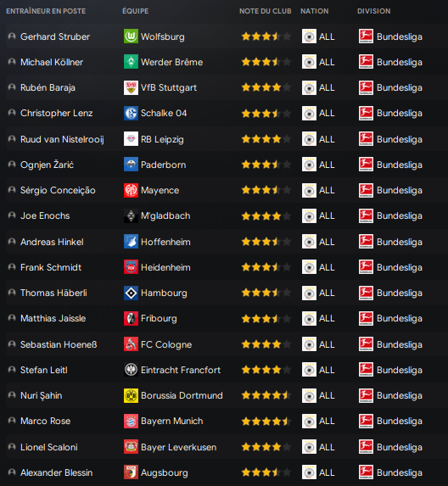Click the Bayern Munich crest icon
Viewport: 448px width, 486px height.
pos(131,421)
